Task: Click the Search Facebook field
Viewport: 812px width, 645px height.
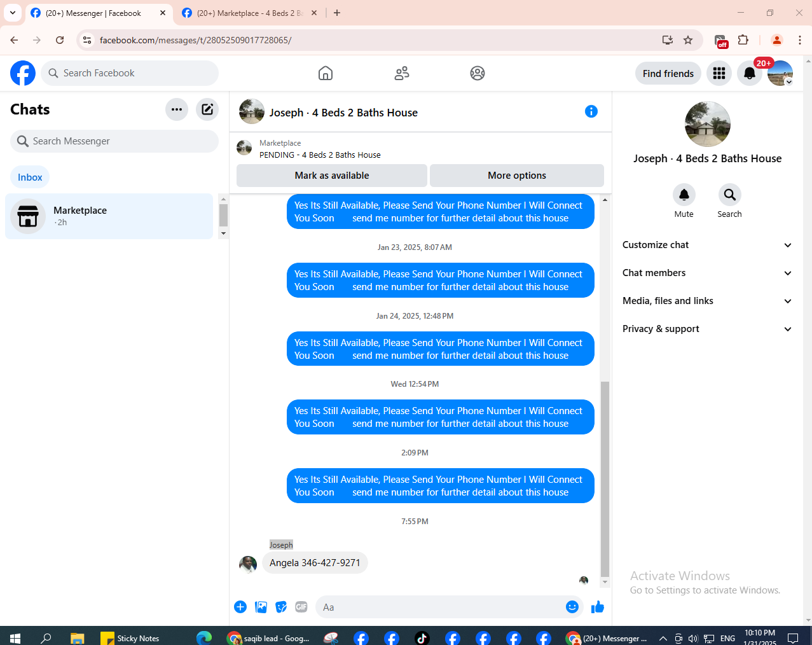Action: [130, 73]
